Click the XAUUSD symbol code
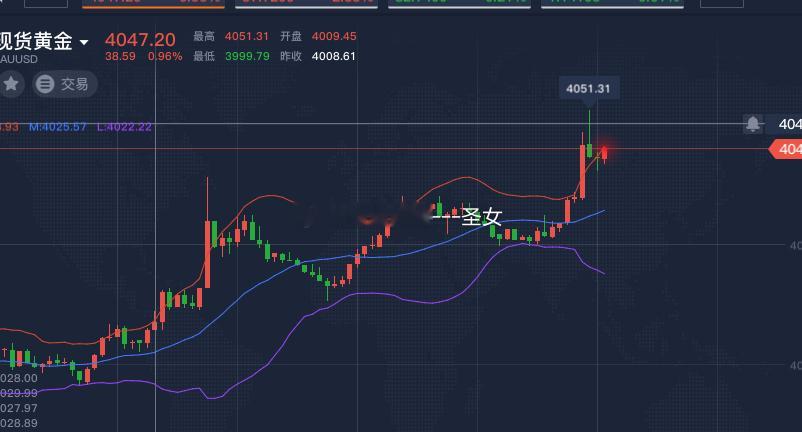The height and width of the screenshot is (432, 802). (x=18, y=59)
